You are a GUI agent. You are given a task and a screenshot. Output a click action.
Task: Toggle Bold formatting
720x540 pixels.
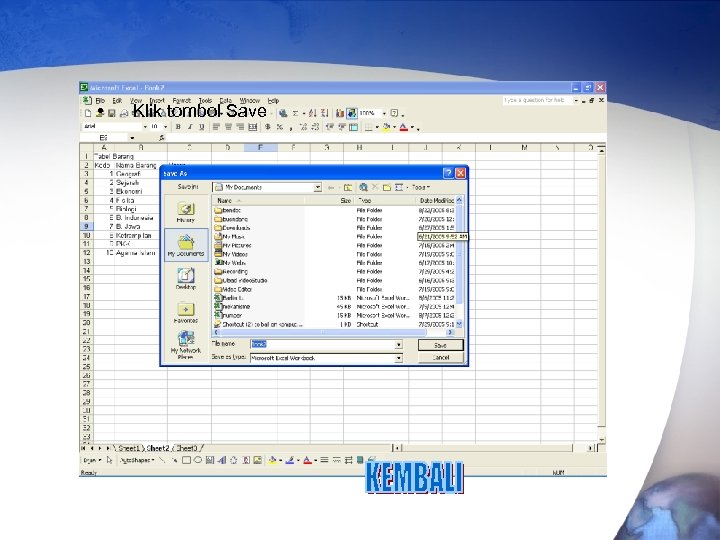(x=178, y=127)
